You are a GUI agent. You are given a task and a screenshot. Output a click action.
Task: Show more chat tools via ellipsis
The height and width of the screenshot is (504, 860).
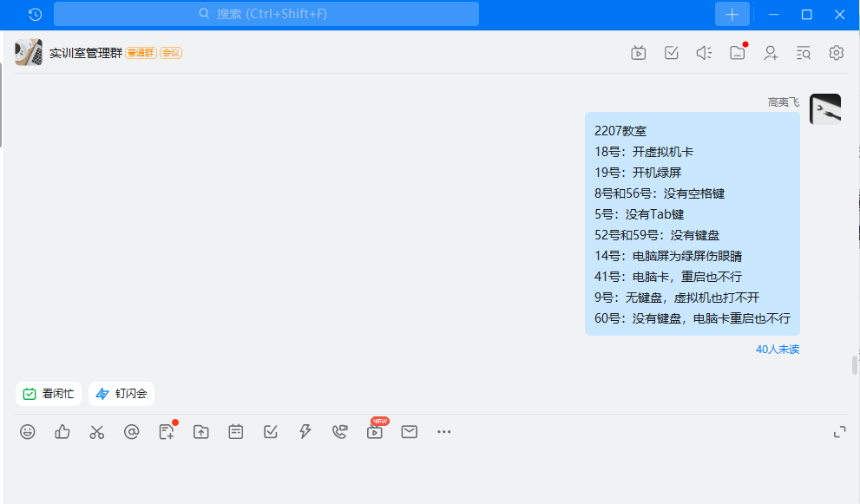coord(444,431)
